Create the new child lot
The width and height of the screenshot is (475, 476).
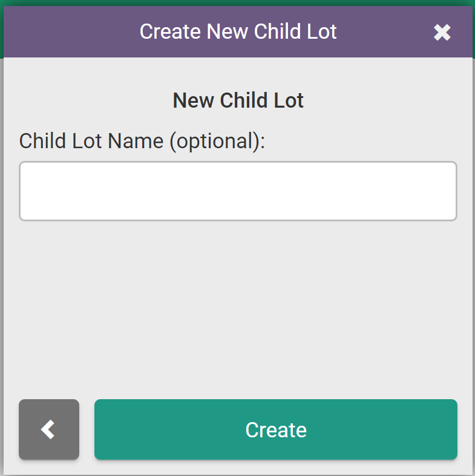click(x=275, y=429)
